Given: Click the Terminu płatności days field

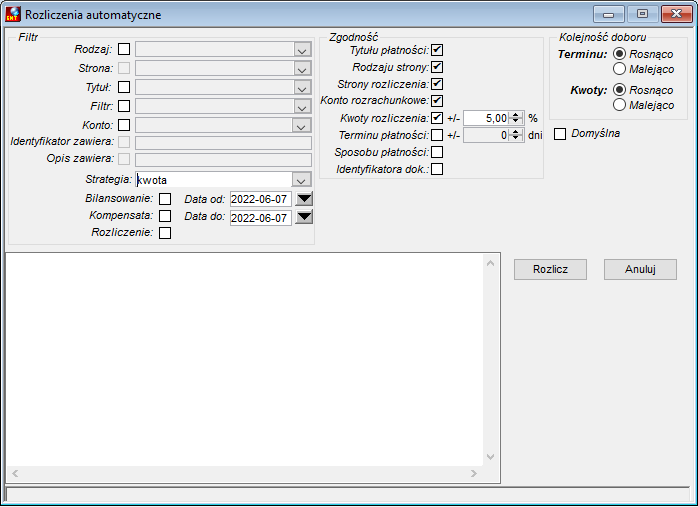Looking at the screenshot, I should point(487,135).
